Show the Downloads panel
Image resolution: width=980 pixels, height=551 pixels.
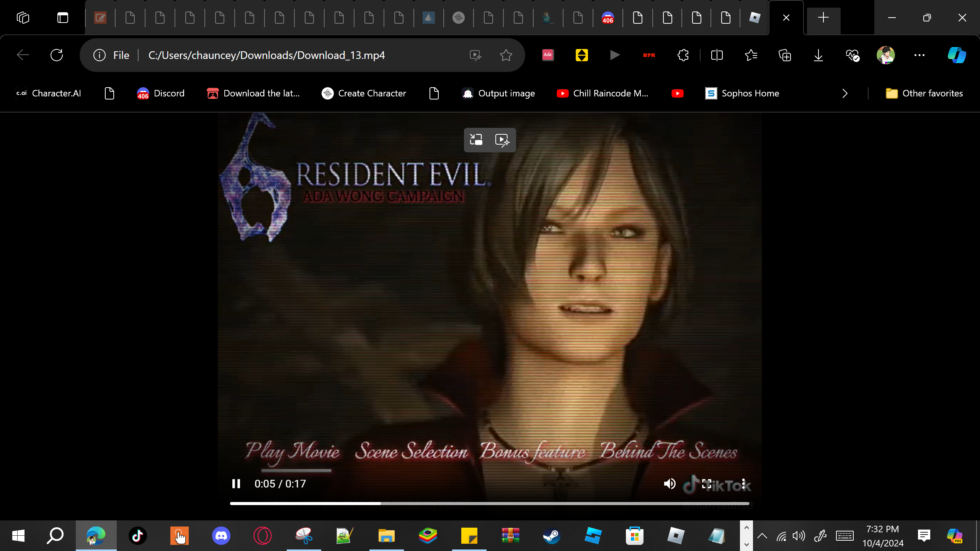click(818, 55)
